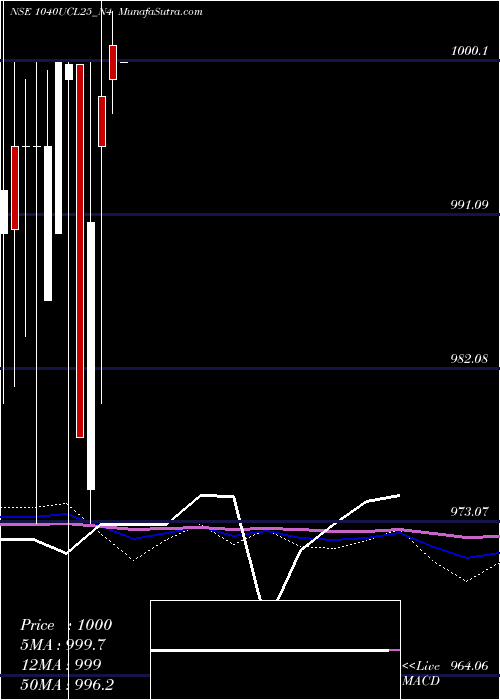Click the MACD label
The height and width of the screenshot is (700, 500).
pyautogui.click(x=421, y=681)
